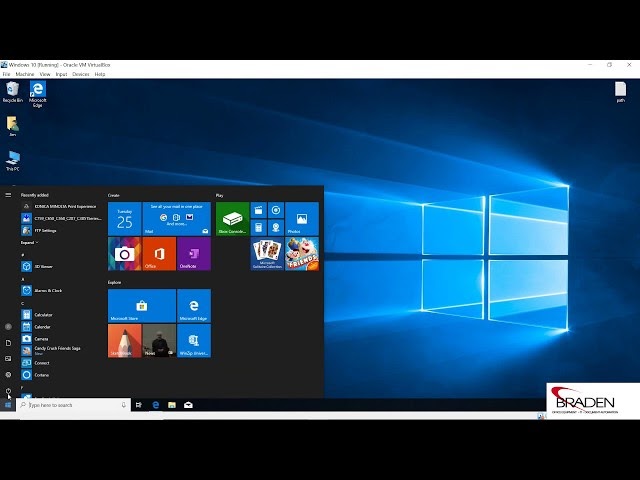The height and width of the screenshot is (480, 640).
Task: Open the News tile
Action: (x=159, y=341)
